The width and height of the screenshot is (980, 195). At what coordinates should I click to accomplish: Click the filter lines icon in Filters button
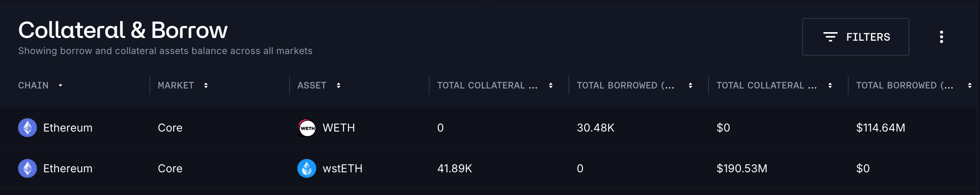tap(830, 37)
